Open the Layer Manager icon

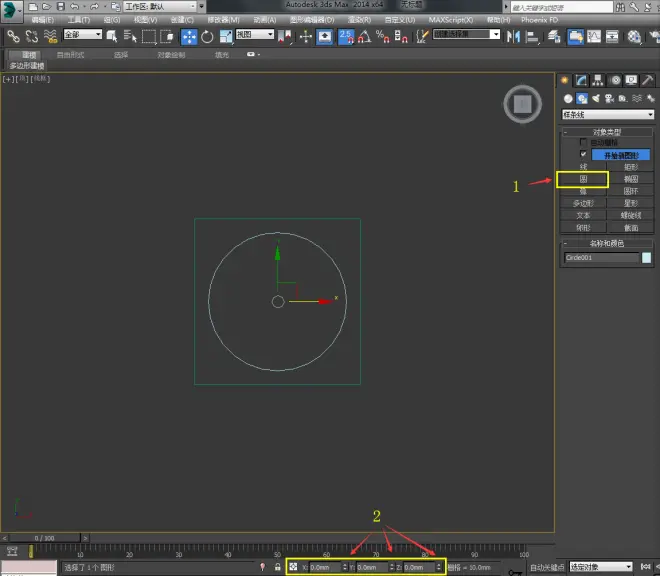pyautogui.click(x=554, y=37)
